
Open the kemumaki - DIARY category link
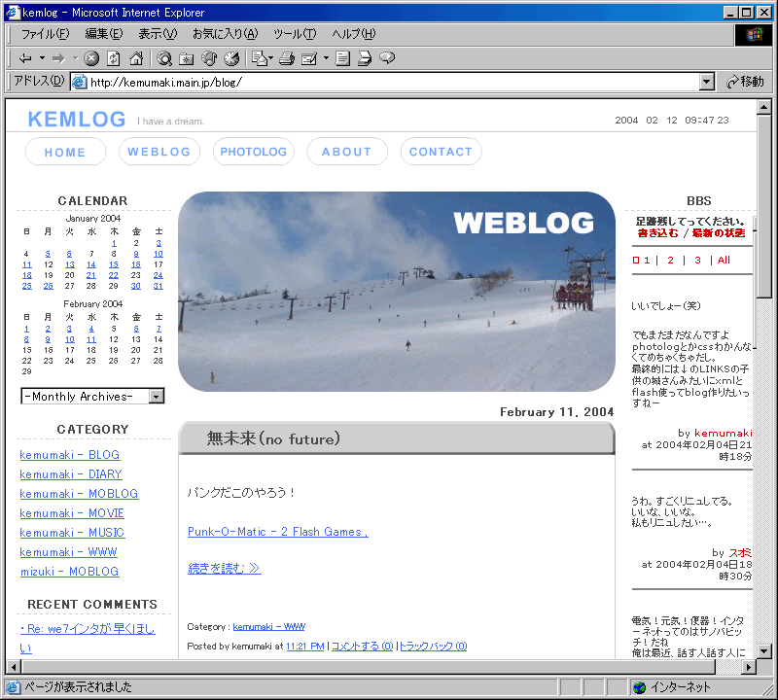click(x=70, y=474)
